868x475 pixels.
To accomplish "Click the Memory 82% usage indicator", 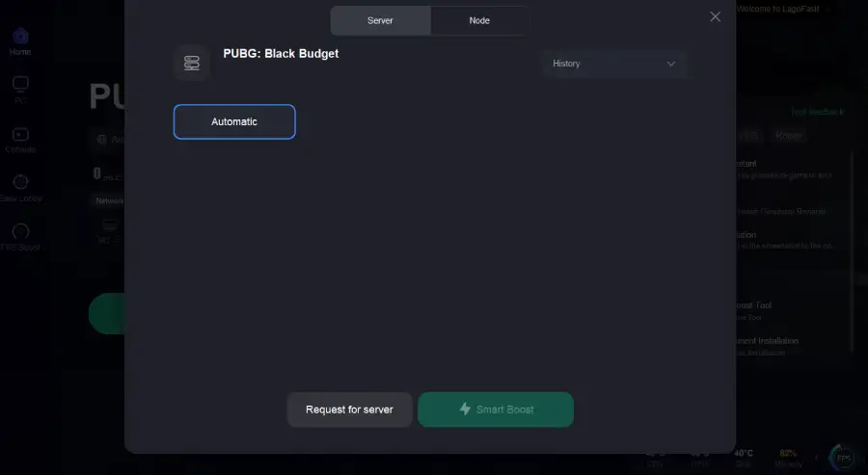I will [x=788, y=457].
